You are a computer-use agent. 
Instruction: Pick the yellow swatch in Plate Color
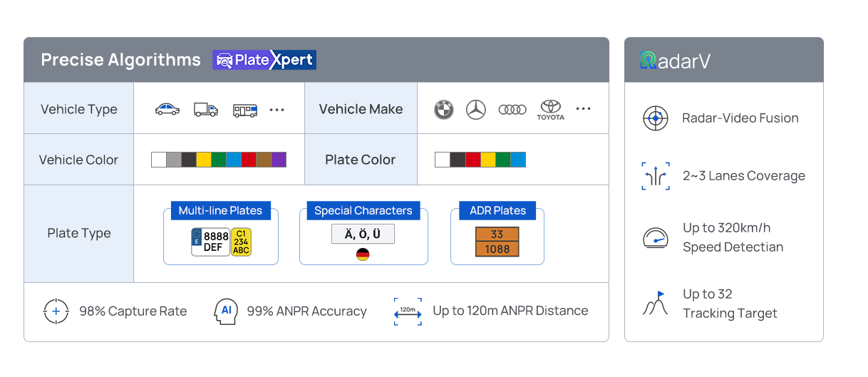[487, 160]
